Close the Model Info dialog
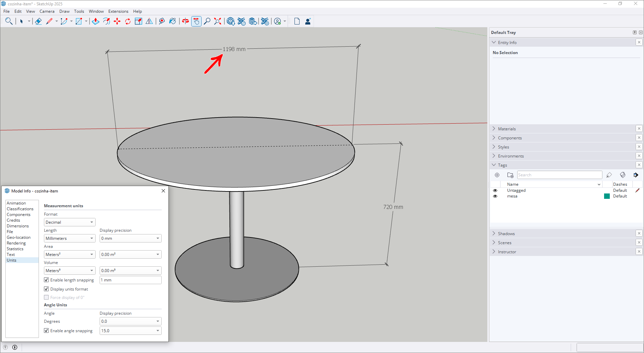 pyautogui.click(x=163, y=191)
